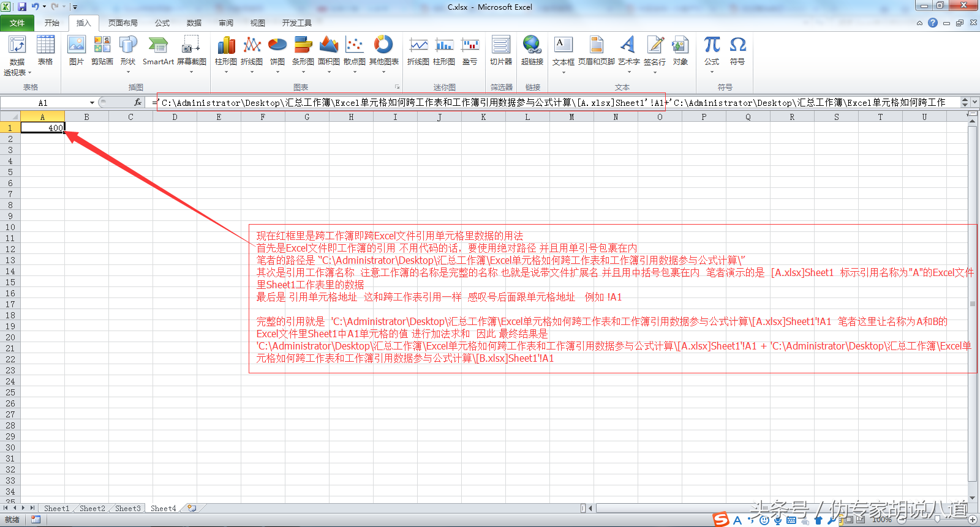Switch to the 视图 (View) tab
This screenshot has width=980, height=527.
pos(258,23)
